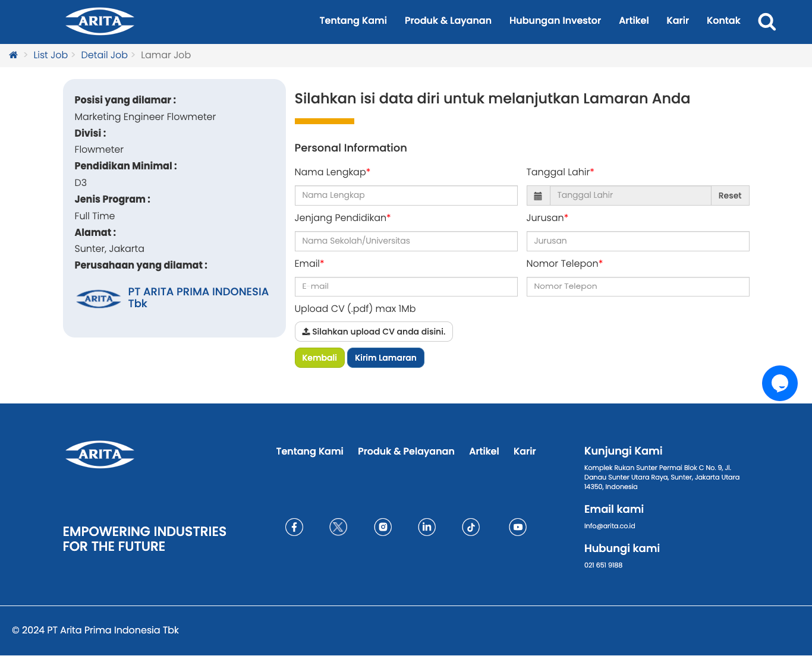
Task: Click the ARITA logo in the header
Action: (100, 21)
